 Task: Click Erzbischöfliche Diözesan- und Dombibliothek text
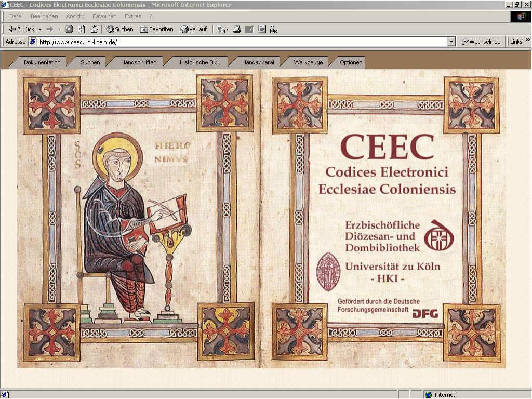(x=382, y=236)
